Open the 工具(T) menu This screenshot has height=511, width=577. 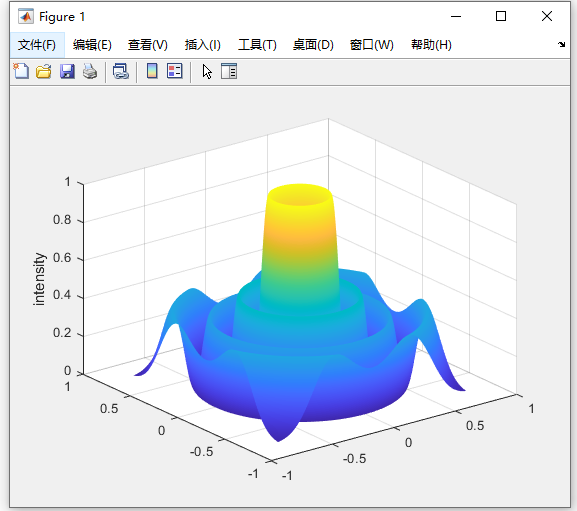(257, 45)
